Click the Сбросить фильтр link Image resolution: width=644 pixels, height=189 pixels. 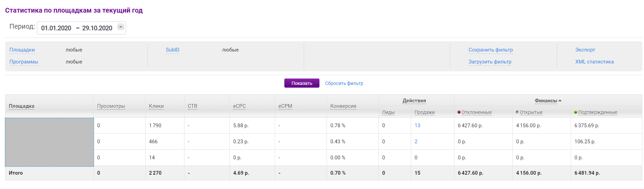tap(344, 83)
